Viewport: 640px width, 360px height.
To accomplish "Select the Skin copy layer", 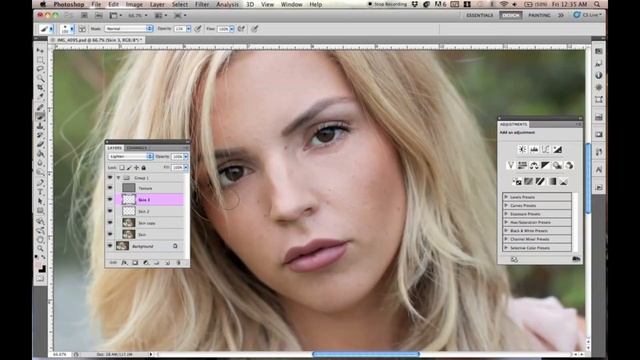I will [x=150, y=223].
